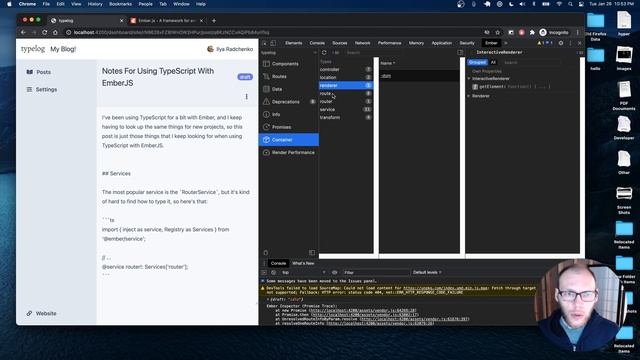
Task: Open the post options three-dot menu
Action: tap(246, 97)
